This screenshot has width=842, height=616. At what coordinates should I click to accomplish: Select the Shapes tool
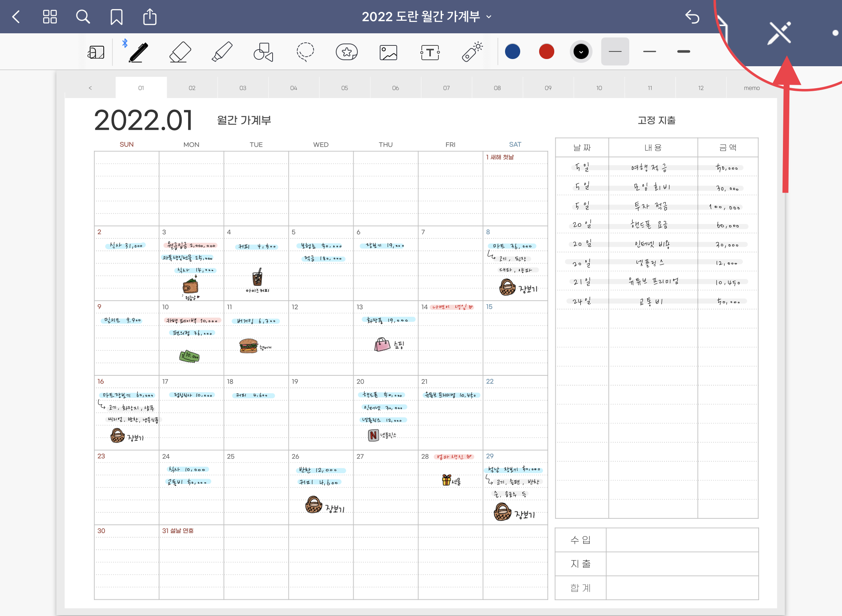coord(263,52)
